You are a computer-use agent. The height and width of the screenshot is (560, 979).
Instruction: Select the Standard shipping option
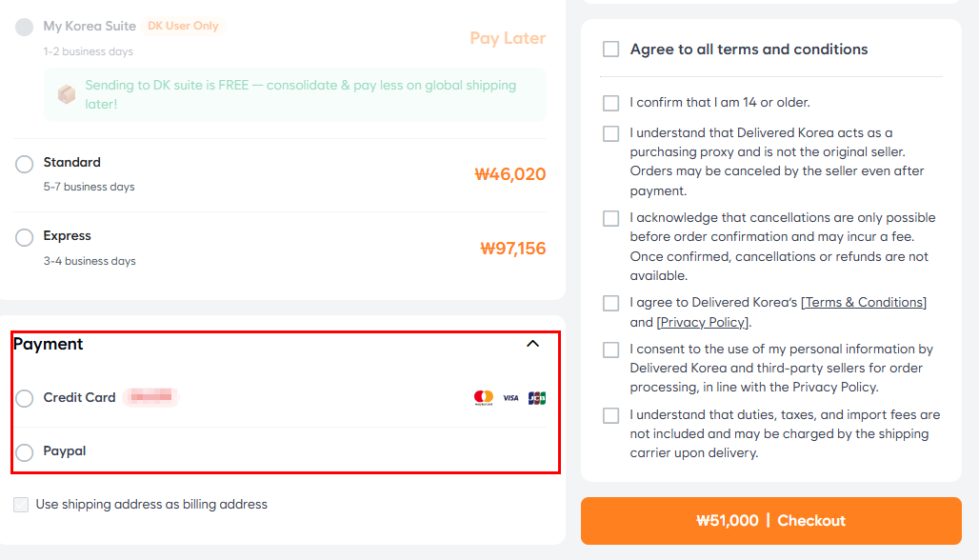pos(25,164)
